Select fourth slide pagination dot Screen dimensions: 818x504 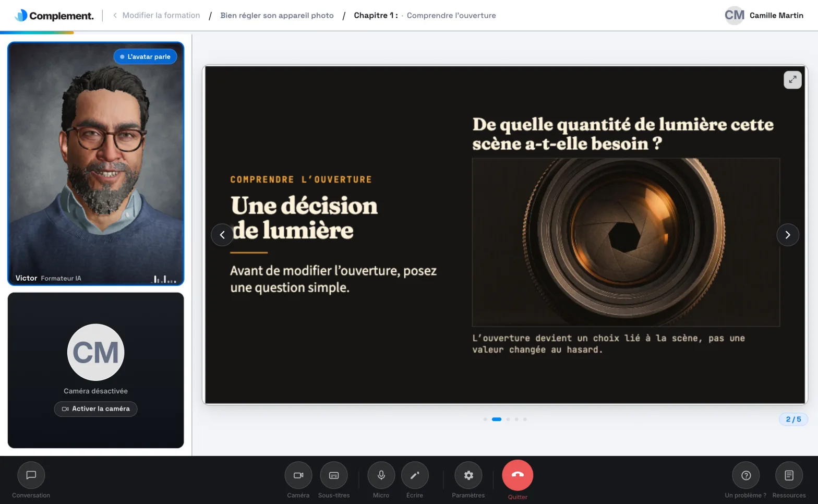click(x=516, y=419)
